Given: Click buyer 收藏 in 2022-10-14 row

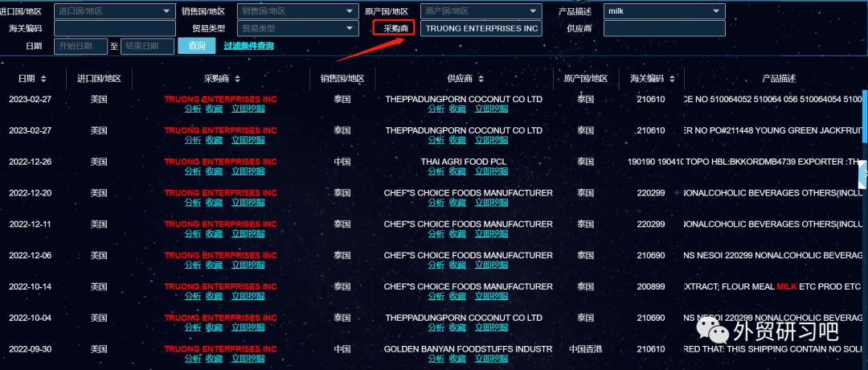Looking at the screenshot, I should 215,296.
